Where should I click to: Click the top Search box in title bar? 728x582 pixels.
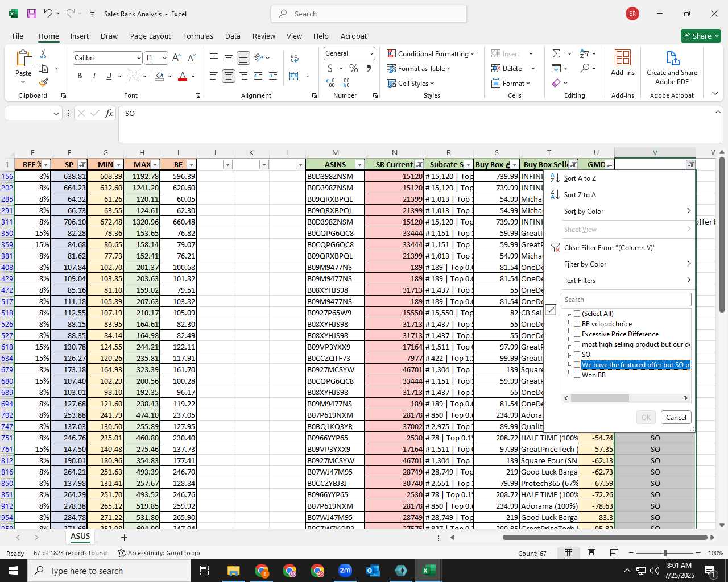369,14
